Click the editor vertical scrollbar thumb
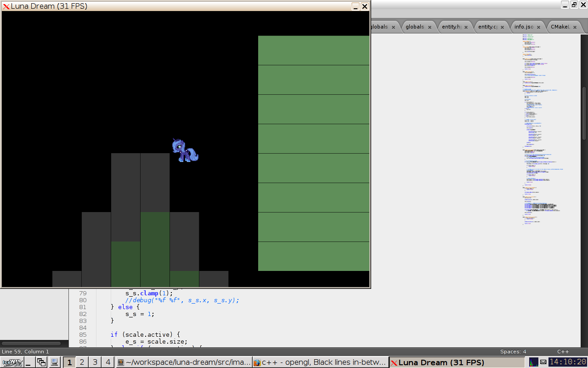588x368 pixels. [584, 113]
